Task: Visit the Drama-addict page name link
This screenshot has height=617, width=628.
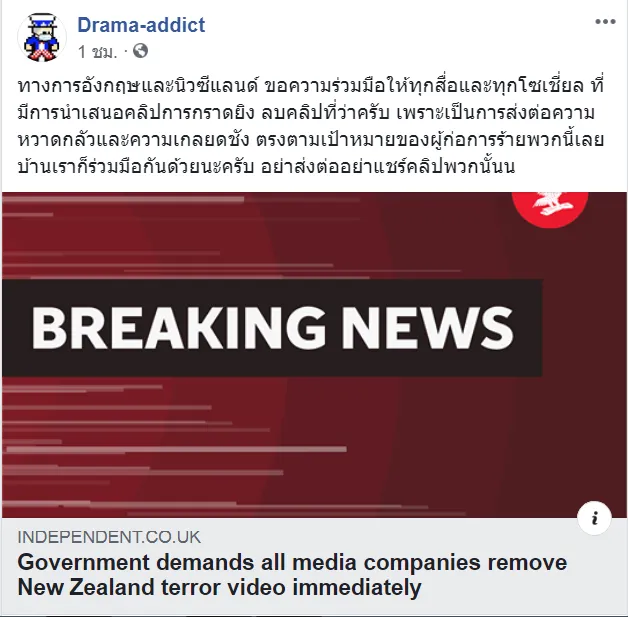Action: 141,25
